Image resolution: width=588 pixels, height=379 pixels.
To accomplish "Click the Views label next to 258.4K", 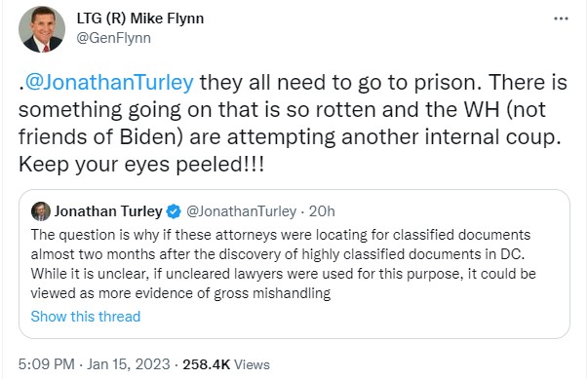I will click(x=252, y=364).
